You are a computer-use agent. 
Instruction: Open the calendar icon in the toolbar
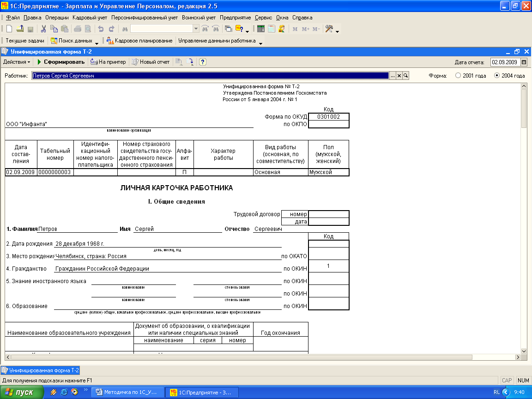point(271,29)
